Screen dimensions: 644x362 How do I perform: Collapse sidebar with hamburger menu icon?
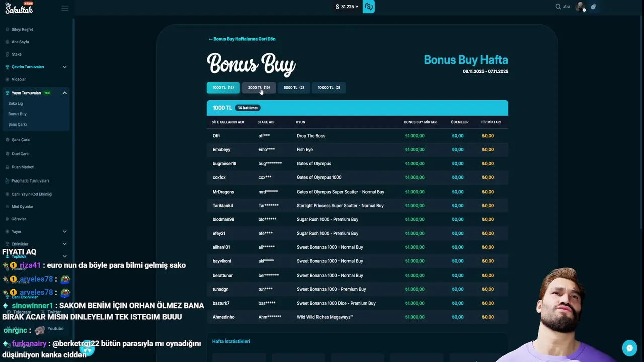coord(65,8)
